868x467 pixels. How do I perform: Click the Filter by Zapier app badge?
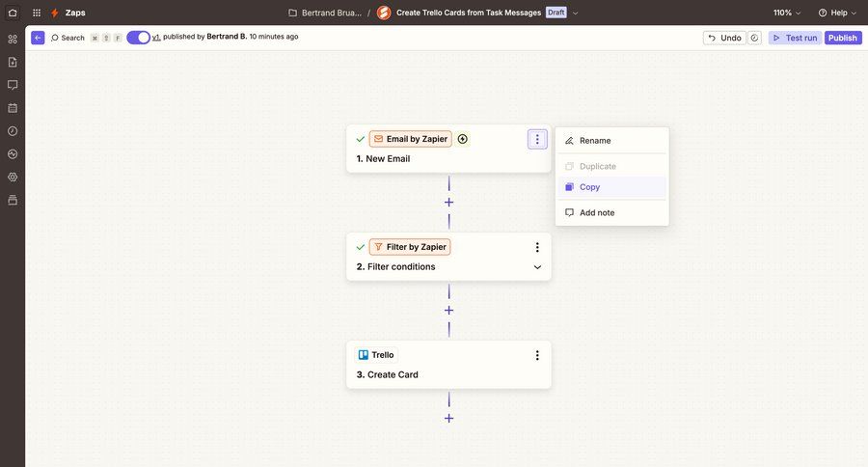pos(410,247)
